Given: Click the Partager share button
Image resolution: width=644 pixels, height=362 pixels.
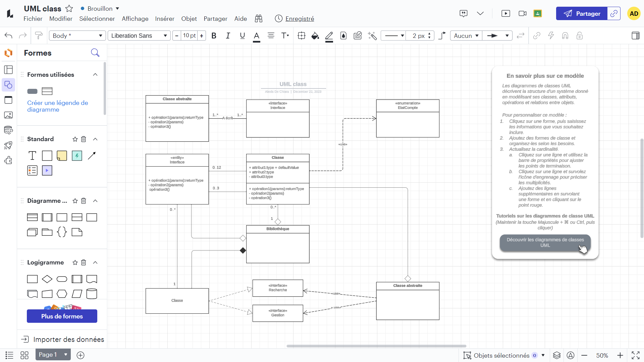Looking at the screenshot, I should pyautogui.click(x=582, y=13).
